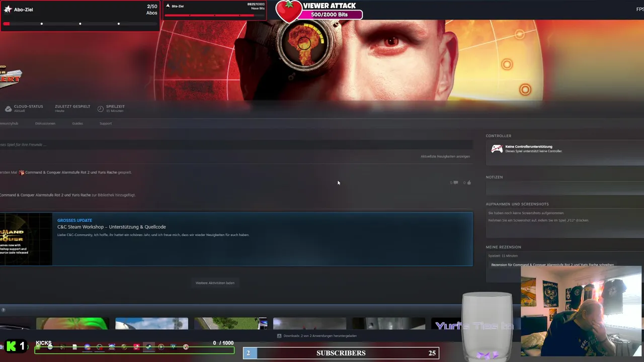The height and width of the screenshot is (362, 644).
Task: Click the Notizen field
Action: point(565,189)
